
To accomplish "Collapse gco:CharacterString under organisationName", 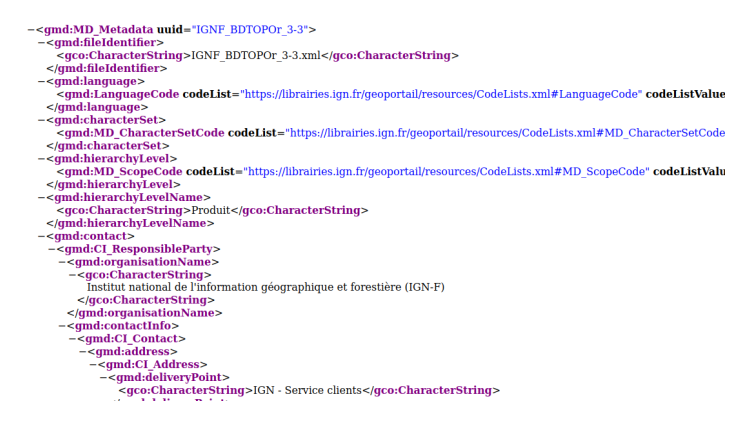I will coord(73,275).
